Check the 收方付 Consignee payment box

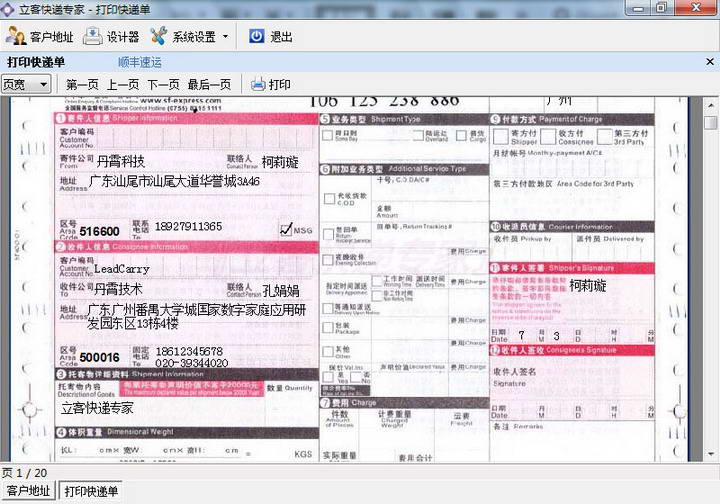coord(548,136)
